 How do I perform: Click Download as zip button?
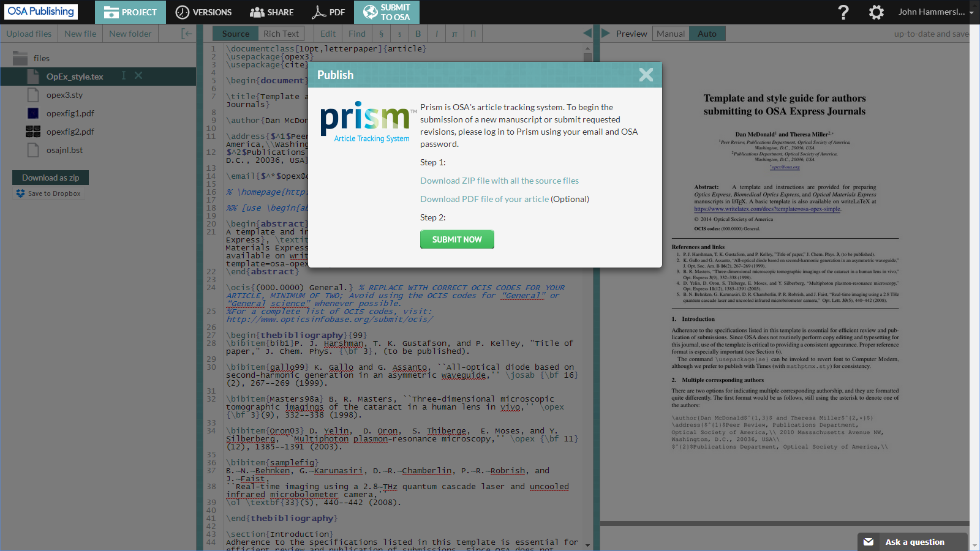[x=50, y=178]
